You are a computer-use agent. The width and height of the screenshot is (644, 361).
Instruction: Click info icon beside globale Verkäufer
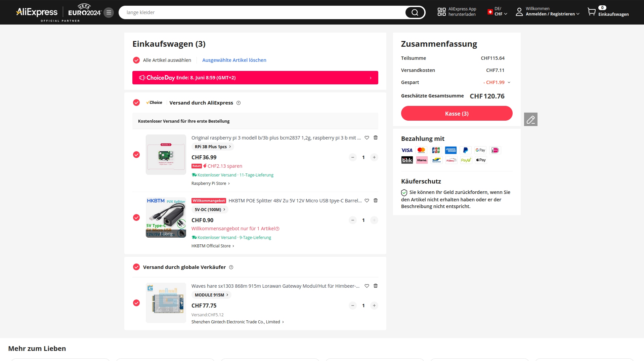pyautogui.click(x=231, y=267)
